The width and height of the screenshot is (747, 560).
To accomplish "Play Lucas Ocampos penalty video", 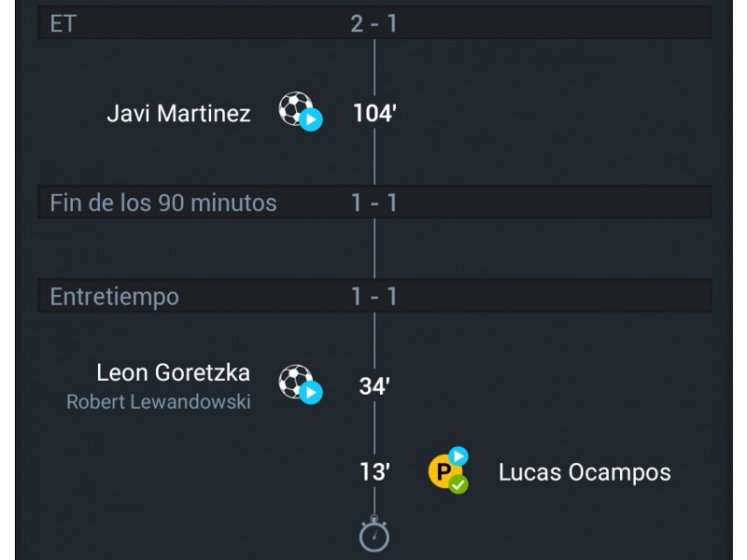I will [x=458, y=456].
